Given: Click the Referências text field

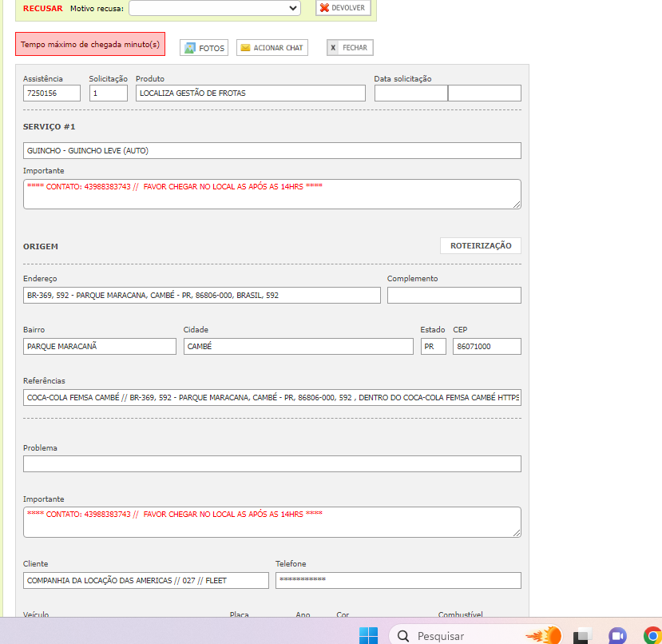Looking at the screenshot, I should (272, 397).
